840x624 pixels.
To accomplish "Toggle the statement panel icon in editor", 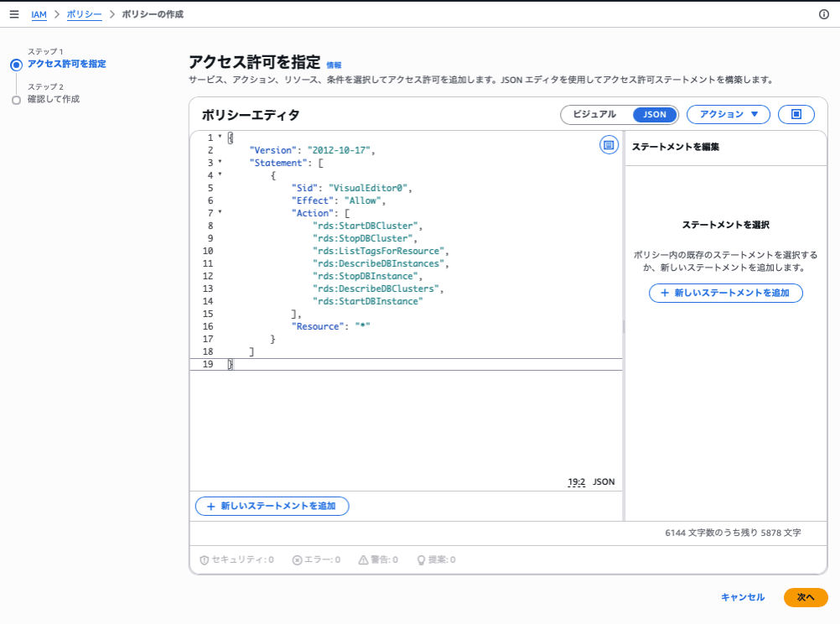I will [609, 145].
